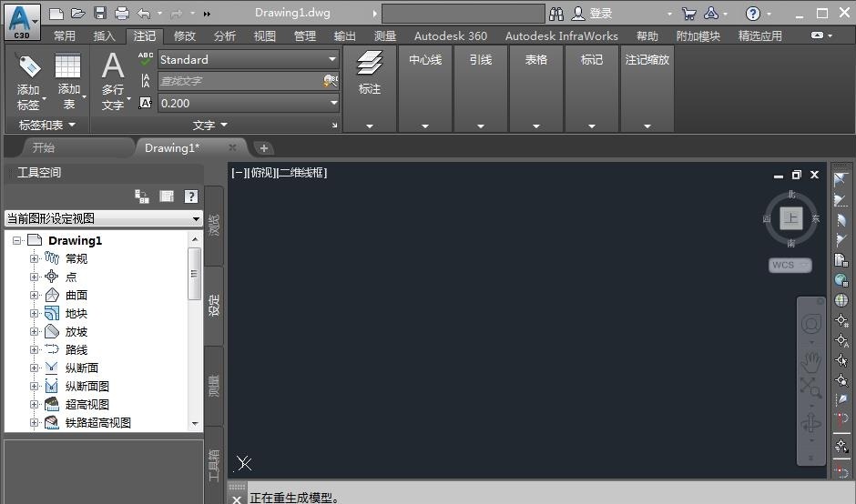Expand the 常规 tree node
The height and width of the screenshot is (504, 856).
tap(34, 258)
